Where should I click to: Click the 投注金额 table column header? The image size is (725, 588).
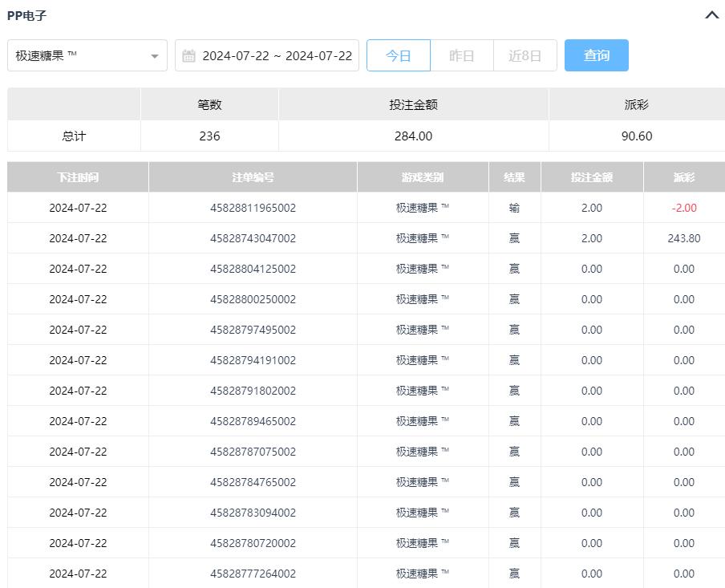click(x=592, y=177)
